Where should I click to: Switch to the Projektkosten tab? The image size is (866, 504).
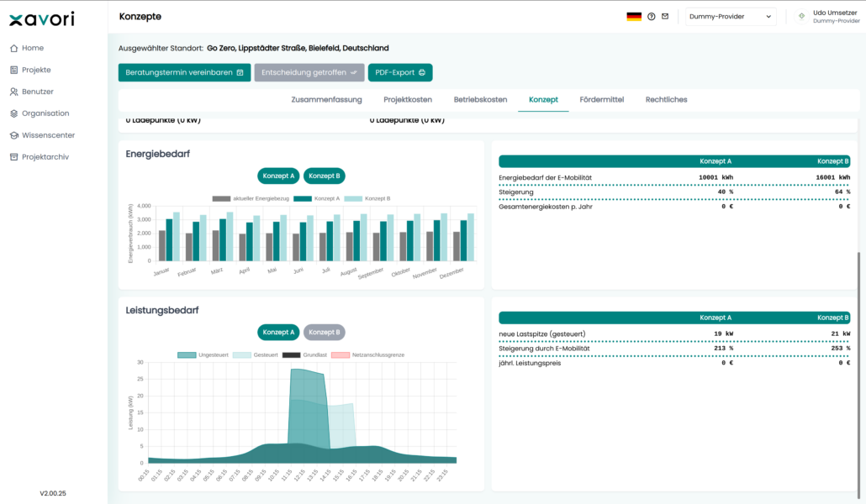click(x=408, y=100)
